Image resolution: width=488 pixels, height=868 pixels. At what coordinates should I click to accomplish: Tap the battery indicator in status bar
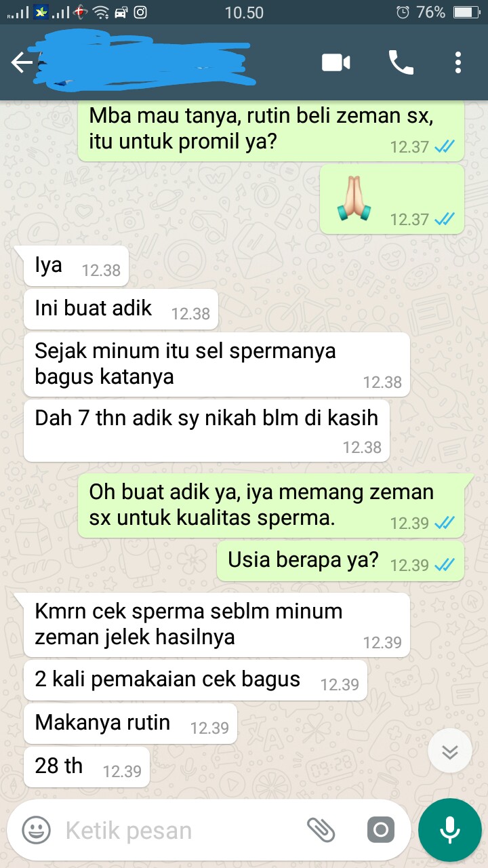466,12
